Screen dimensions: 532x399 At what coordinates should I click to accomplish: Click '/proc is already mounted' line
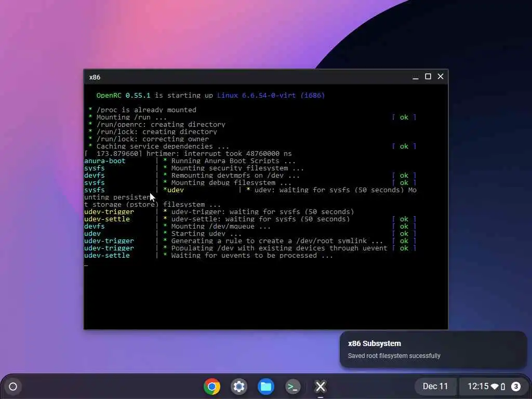(146, 110)
